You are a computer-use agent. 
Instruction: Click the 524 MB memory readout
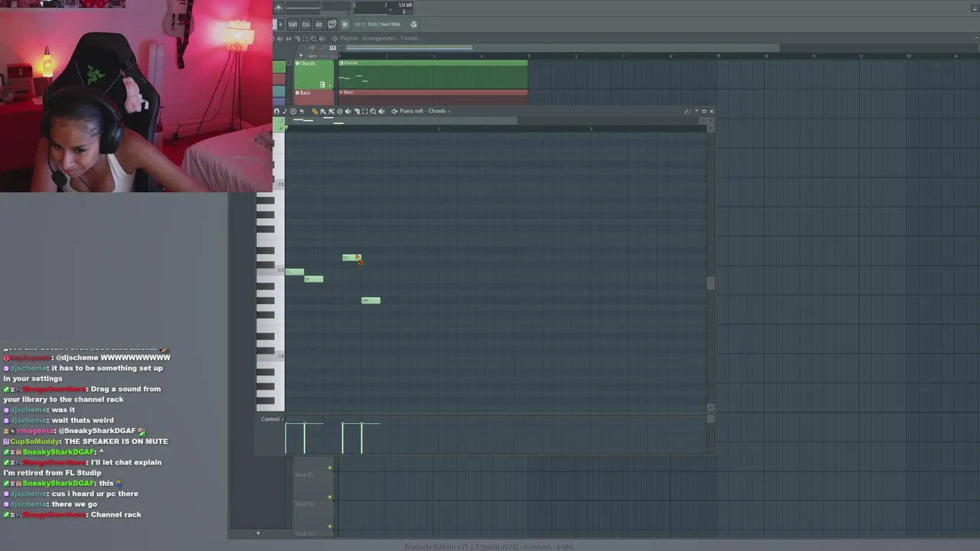pyautogui.click(x=405, y=5)
